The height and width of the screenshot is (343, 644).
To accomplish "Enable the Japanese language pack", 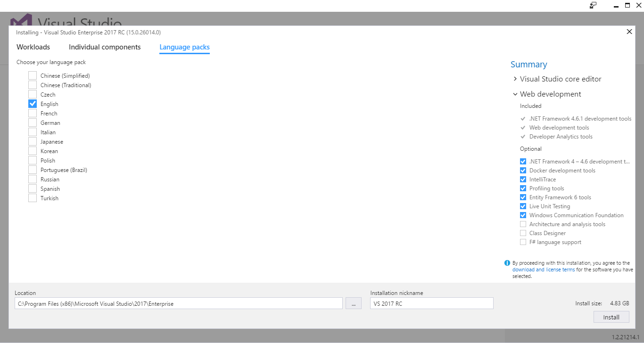I will (33, 141).
